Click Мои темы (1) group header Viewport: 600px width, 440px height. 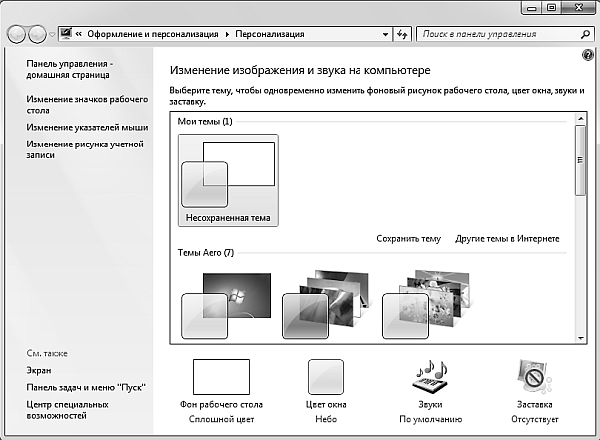coord(205,122)
